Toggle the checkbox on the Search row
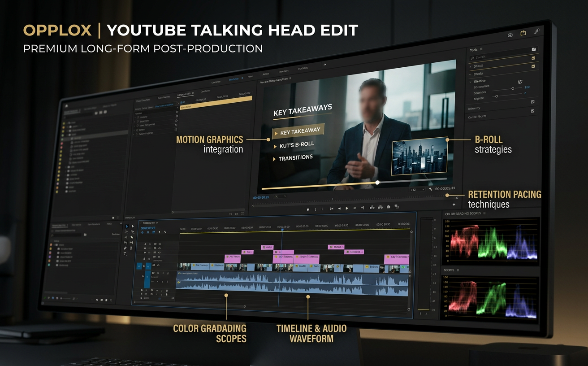This screenshot has height=366, width=588. 533,58
